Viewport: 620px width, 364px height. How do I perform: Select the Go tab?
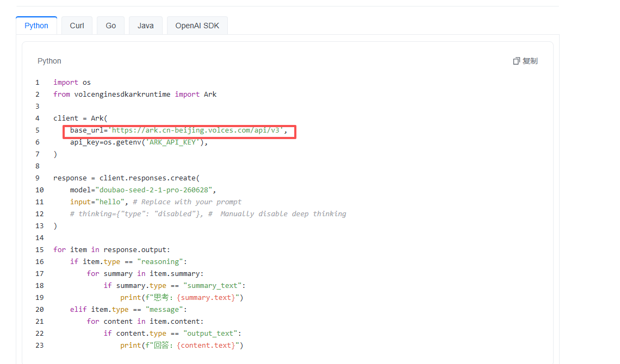tap(111, 26)
